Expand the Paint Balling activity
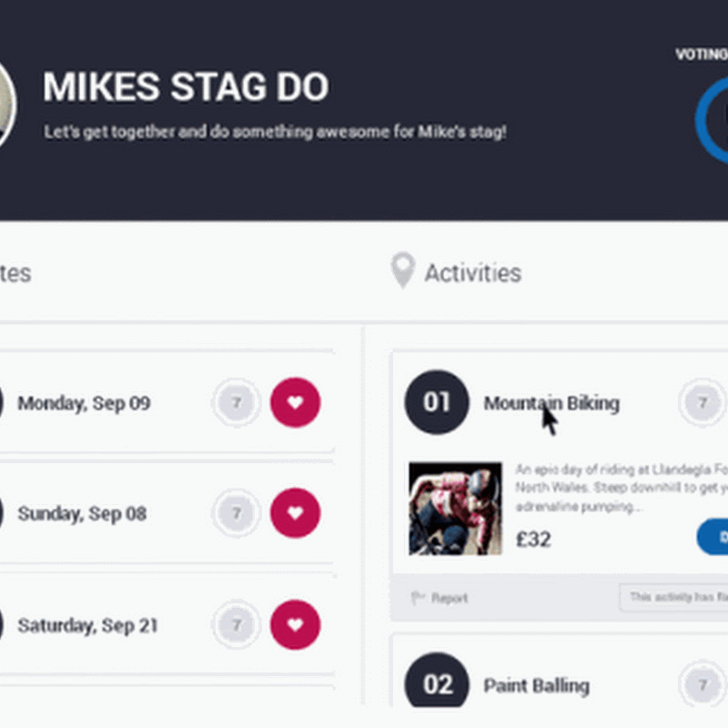 (536, 685)
